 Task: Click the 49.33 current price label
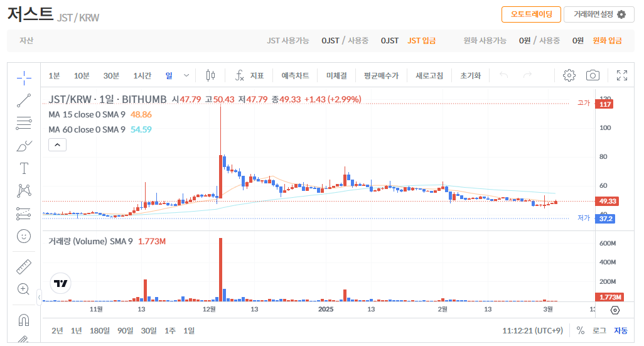click(x=608, y=201)
